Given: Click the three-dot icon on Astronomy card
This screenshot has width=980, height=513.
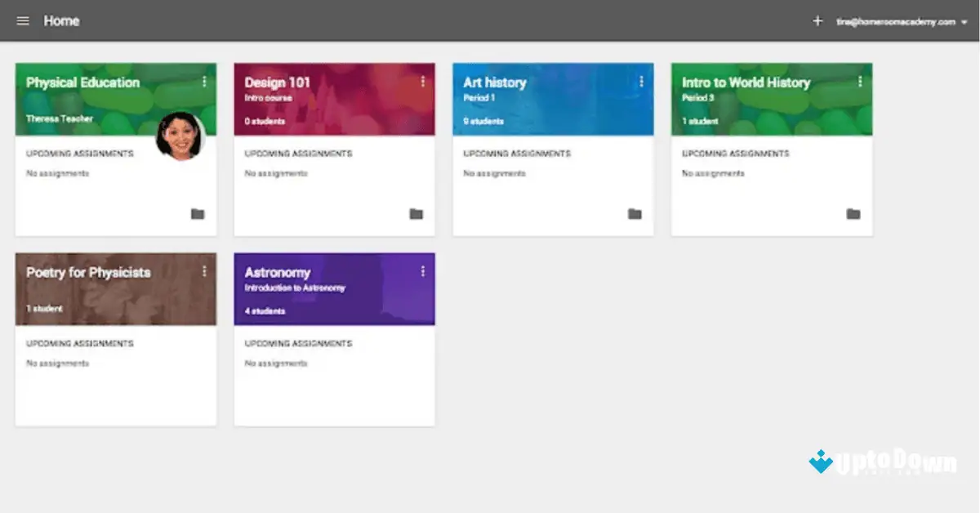Looking at the screenshot, I should [423, 270].
